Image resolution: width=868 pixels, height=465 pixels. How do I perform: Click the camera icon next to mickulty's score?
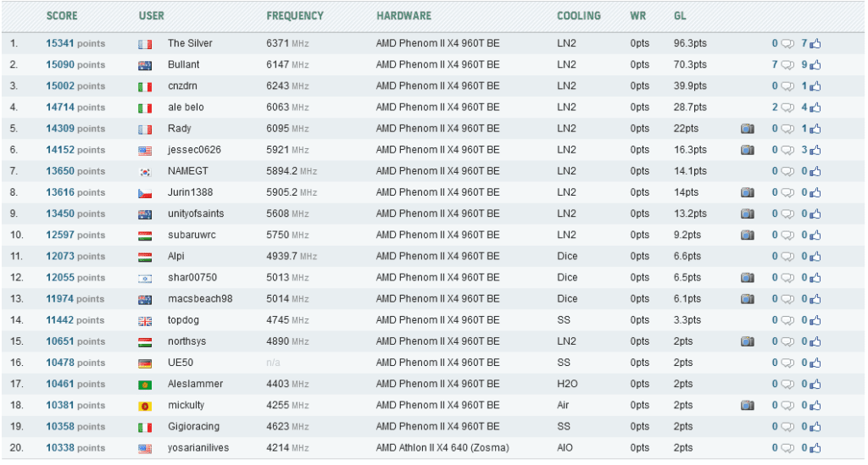pyautogui.click(x=748, y=406)
